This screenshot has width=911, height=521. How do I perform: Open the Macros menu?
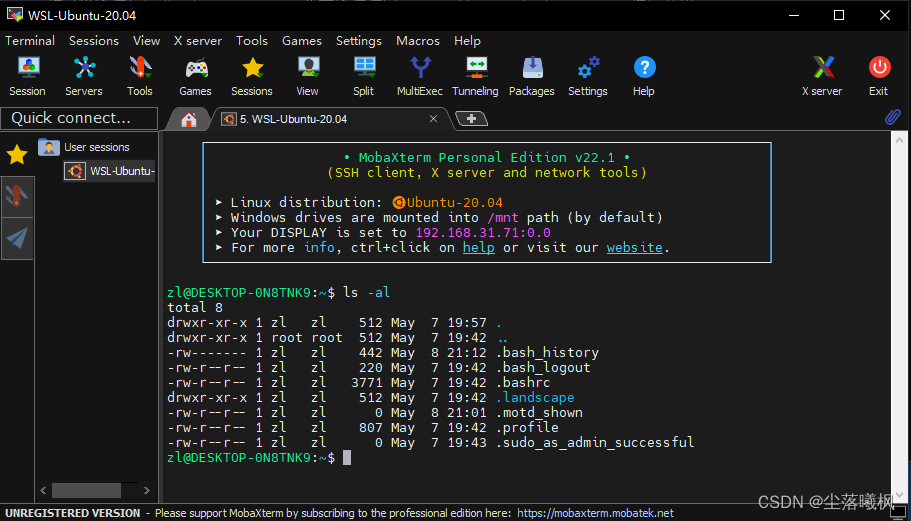[418, 41]
